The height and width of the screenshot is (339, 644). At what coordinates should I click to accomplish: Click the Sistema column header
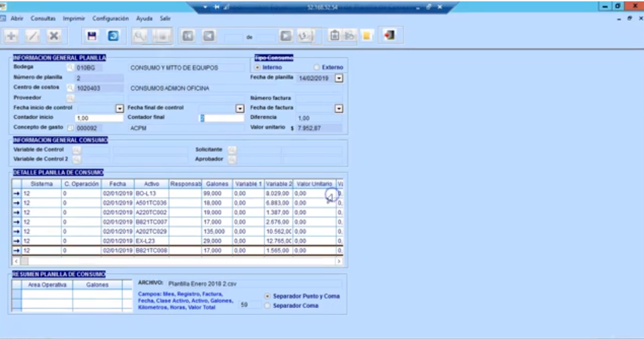tap(41, 184)
